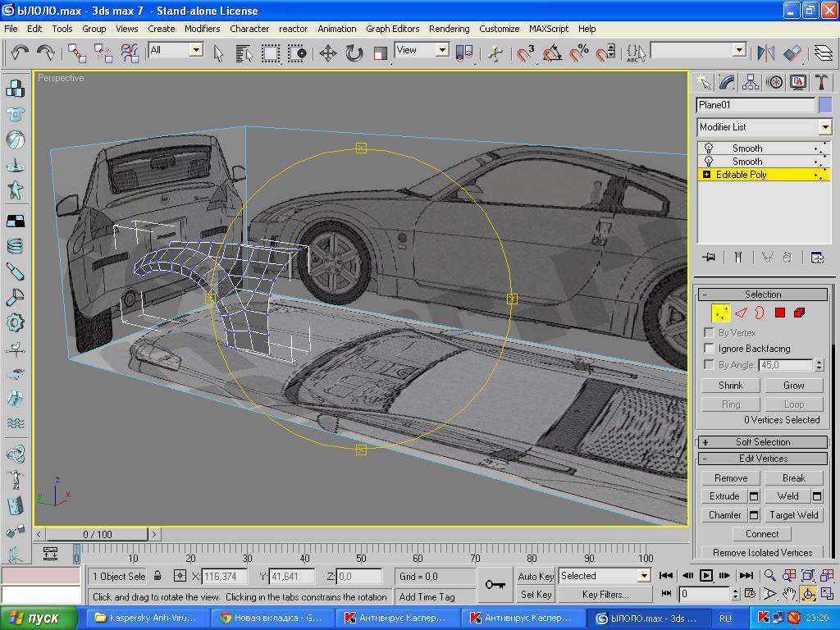Open the Modifiers menu
The height and width of the screenshot is (630, 840).
pyautogui.click(x=202, y=28)
